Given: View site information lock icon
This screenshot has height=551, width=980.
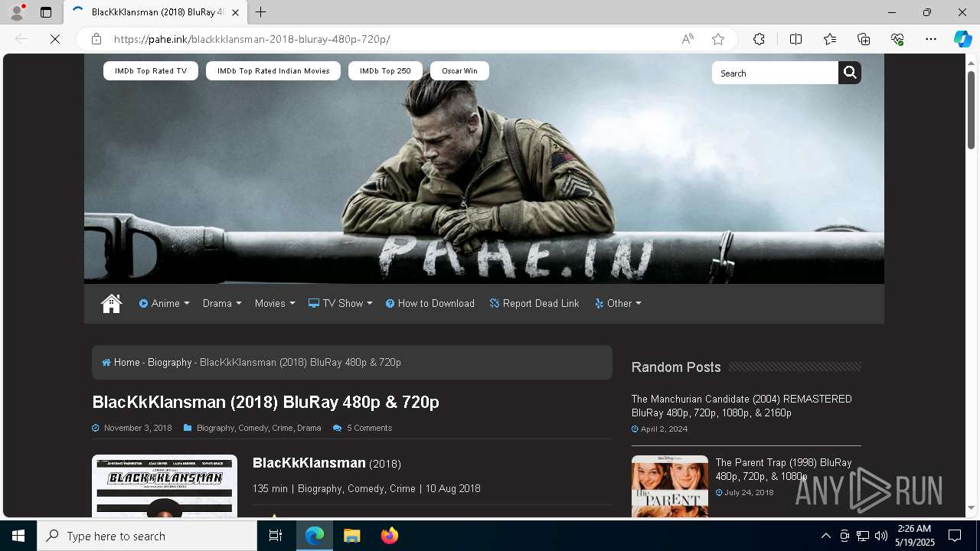Looking at the screenshot, I should [96, 39].
